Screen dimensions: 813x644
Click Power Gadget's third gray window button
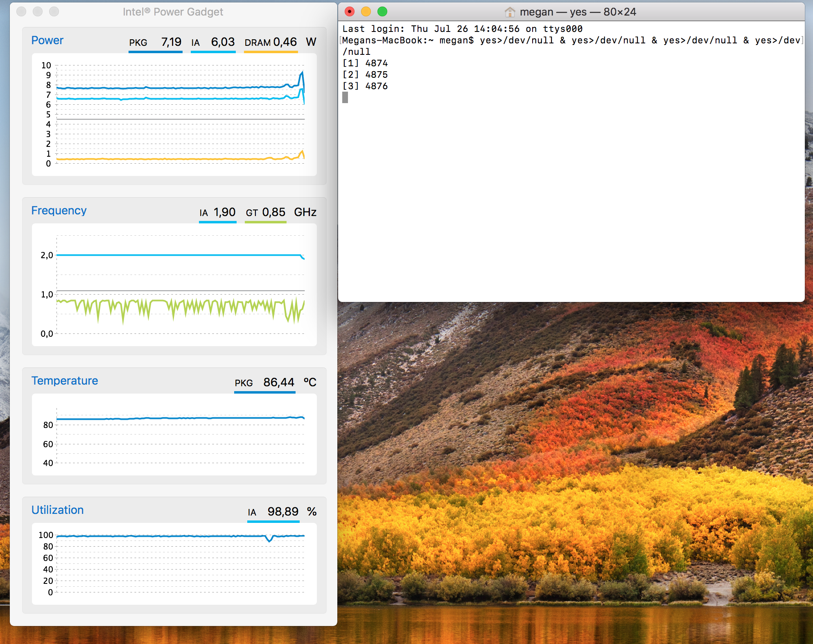[x=54, y=11]
